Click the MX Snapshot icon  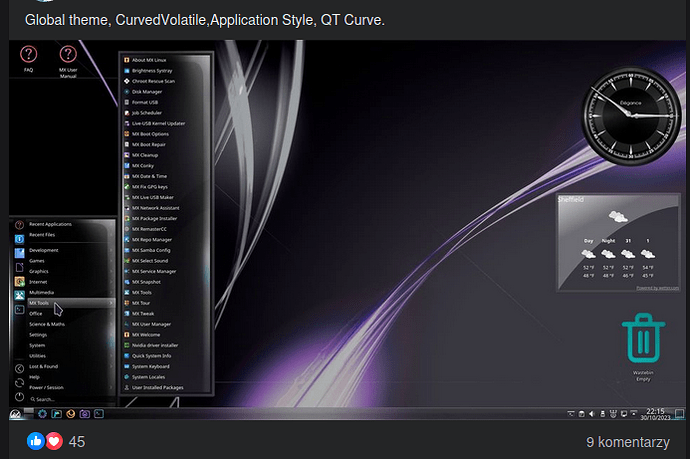click(x=127, y=282)
